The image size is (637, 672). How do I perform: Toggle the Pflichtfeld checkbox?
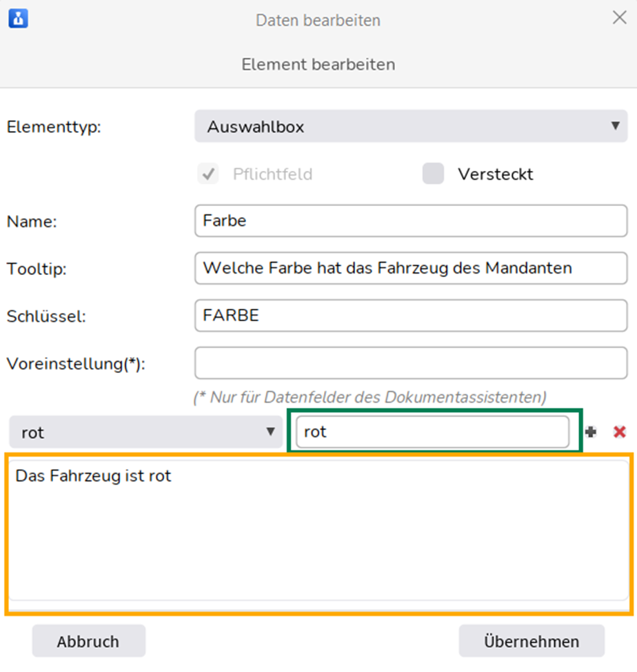[208, 174]
